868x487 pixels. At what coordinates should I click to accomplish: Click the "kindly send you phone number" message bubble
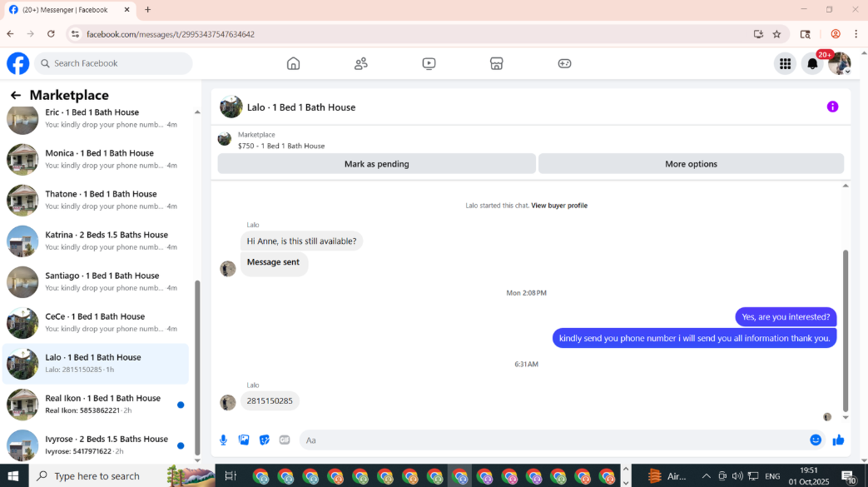coord(694,338)
